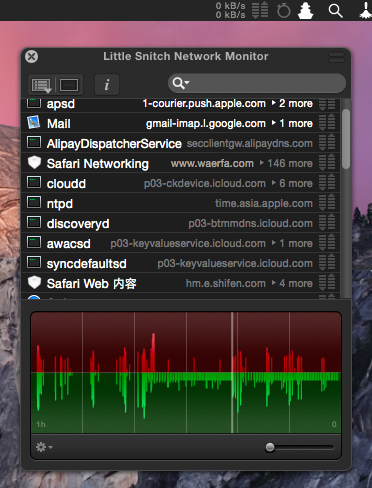Close the Little Snitch Network Monitor window
372x488 pixels.
pyautogui.click(x=31, y=56)
